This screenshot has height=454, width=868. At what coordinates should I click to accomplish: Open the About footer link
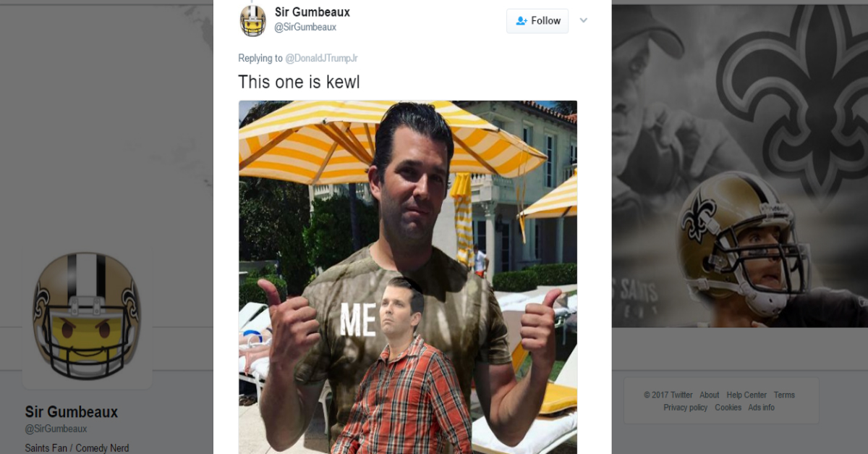709,395
